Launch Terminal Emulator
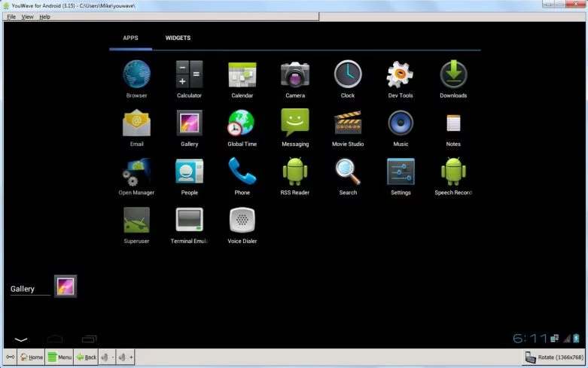This screenshot has height=368, width=588. click(190, 225)
